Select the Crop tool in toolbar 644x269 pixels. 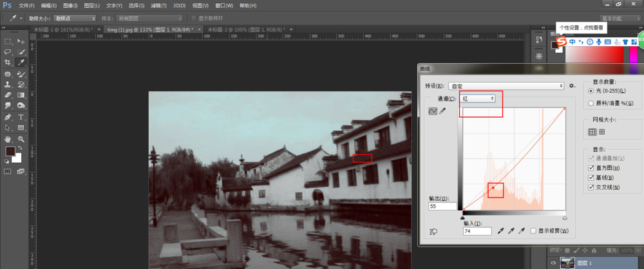tap(8, 62)
